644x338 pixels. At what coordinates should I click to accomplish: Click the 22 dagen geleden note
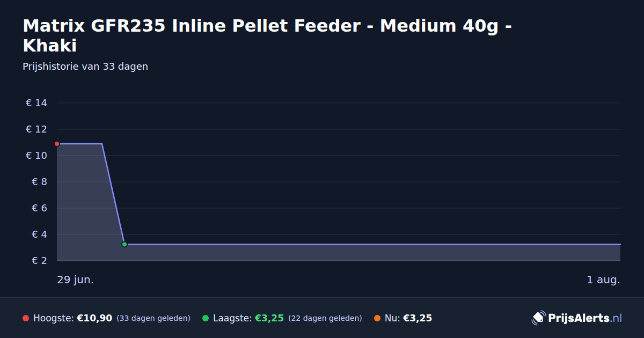coord(325,318)
